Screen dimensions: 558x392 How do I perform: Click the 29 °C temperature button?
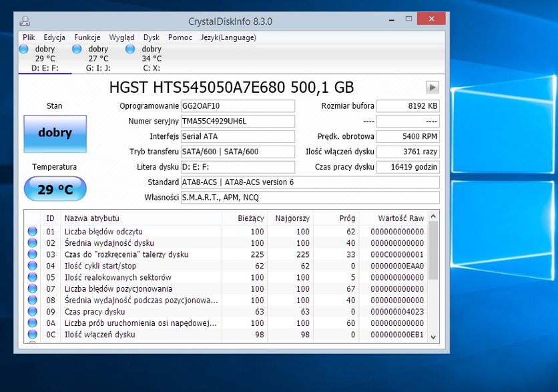point(55,189)
